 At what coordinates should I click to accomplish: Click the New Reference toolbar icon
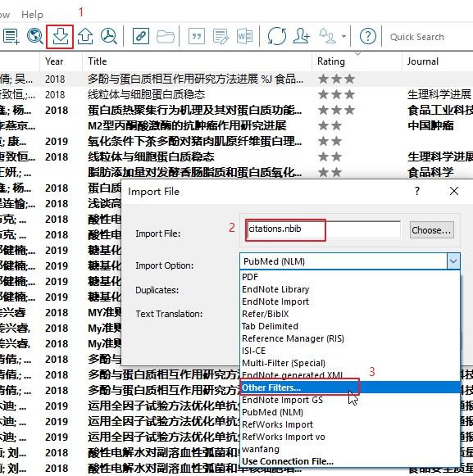(11, 37)
